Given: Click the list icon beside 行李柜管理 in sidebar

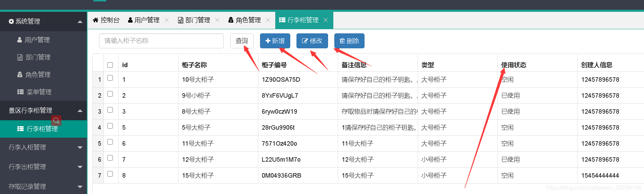Looking at the screenshot, I should (x=20, y=129).
